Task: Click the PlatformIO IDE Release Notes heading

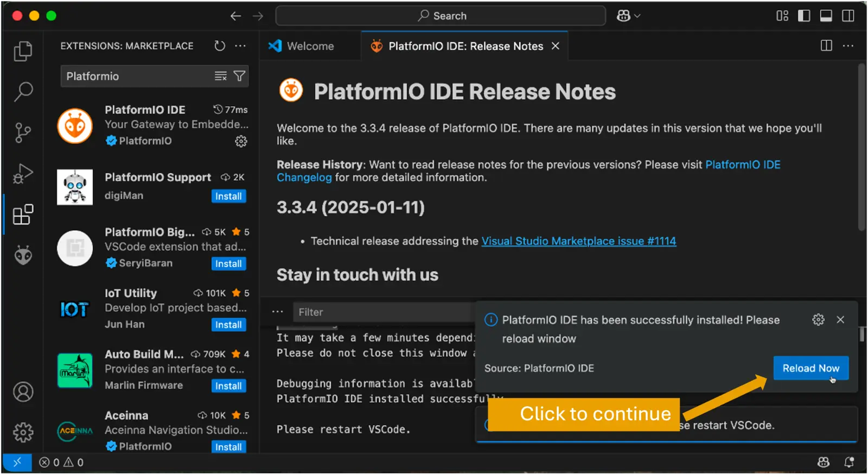Action: tap(465, 92)
